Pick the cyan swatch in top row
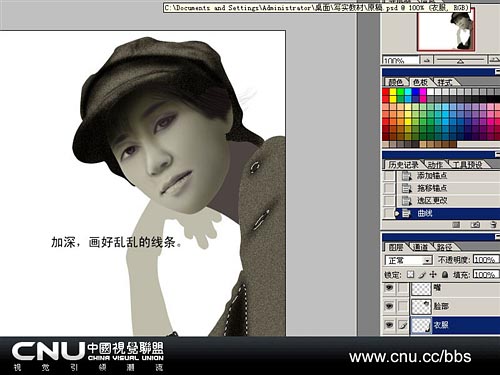This screenshot has width=500, height=375. (408, 92)
